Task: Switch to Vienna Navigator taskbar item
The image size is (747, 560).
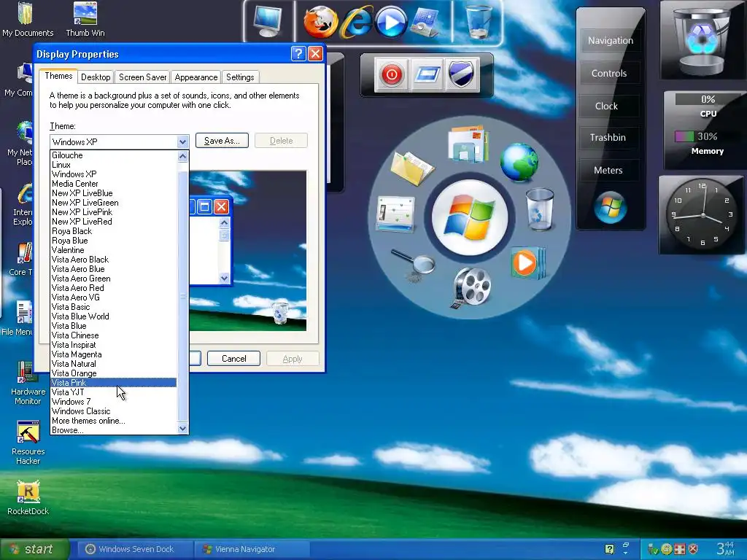Action: pos(252,549)
